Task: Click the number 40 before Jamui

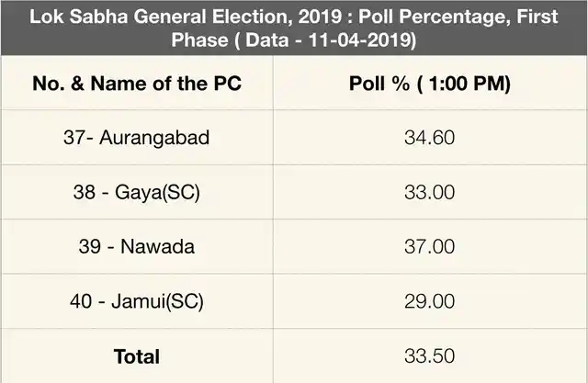Action: (x=81, y=301)
